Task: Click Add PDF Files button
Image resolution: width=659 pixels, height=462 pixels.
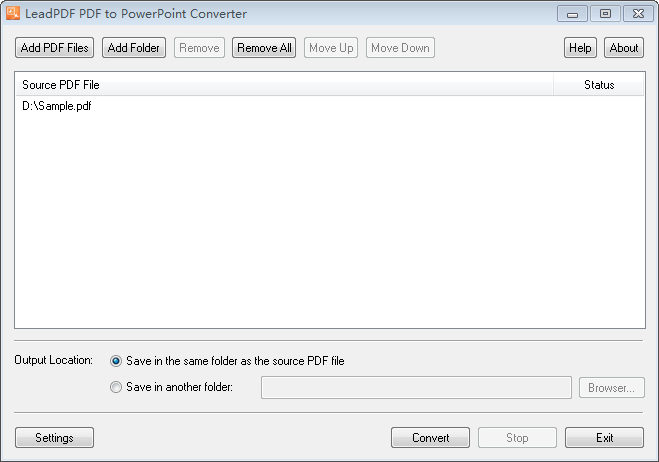Action: pyautogui.click(x=54, y=48)
